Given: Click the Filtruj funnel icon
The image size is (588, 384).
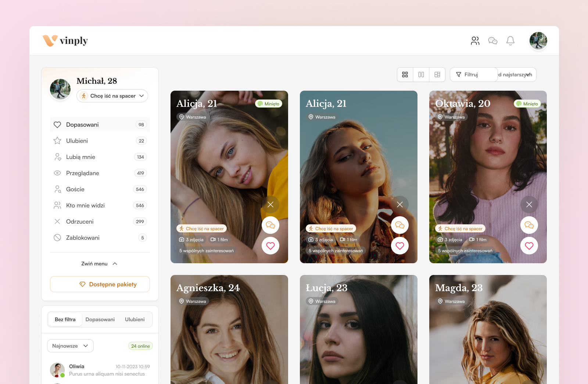Looking at the screenshot, I should [x=459, y=75].
